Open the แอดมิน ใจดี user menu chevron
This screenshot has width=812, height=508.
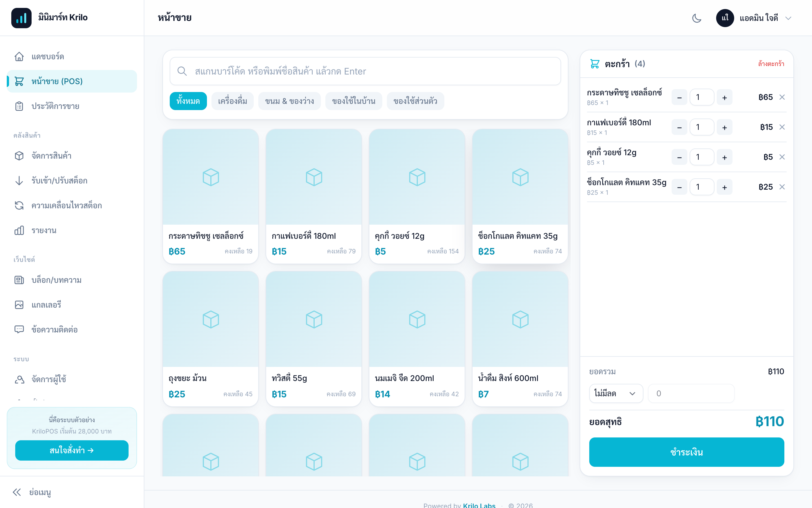point(789,18)
